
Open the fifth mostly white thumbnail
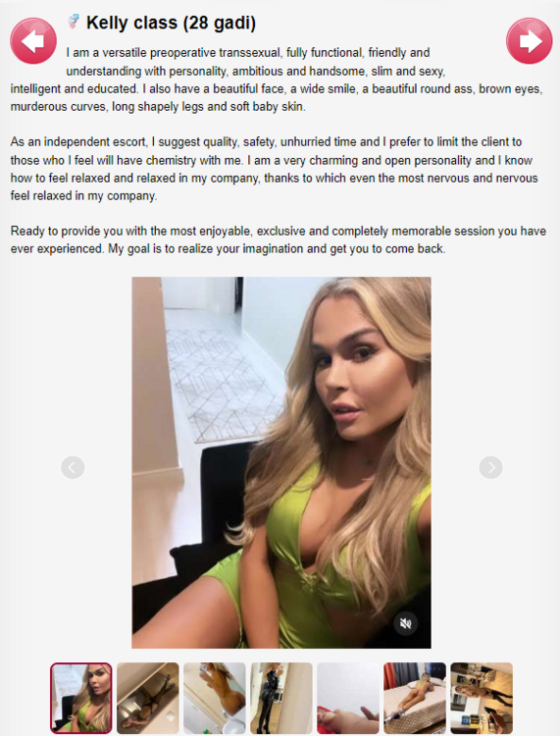pos(348,698)
